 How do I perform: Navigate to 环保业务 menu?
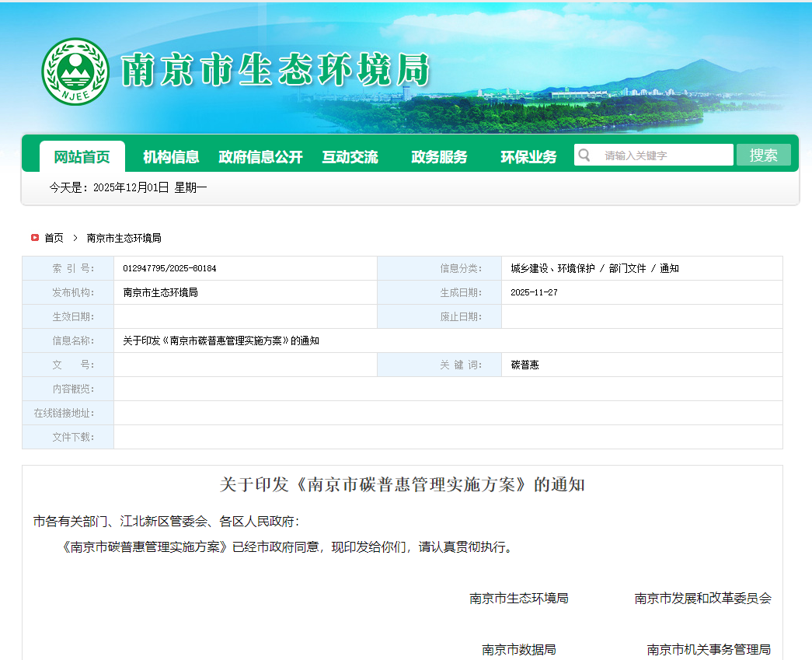click(x=528, y=157)
